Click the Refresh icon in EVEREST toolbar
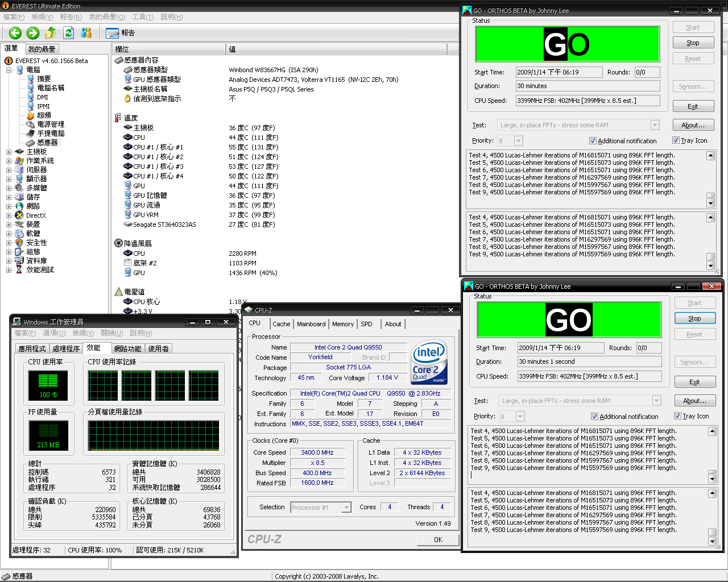 (x=69, y=33)
